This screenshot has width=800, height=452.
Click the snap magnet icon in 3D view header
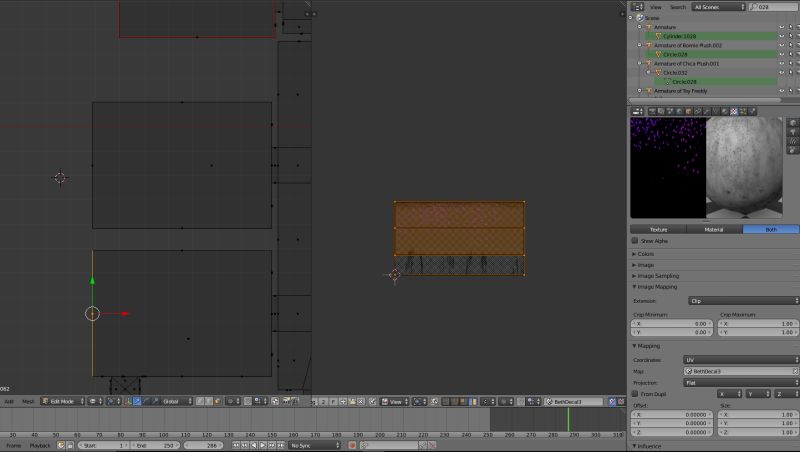point(247,401)
